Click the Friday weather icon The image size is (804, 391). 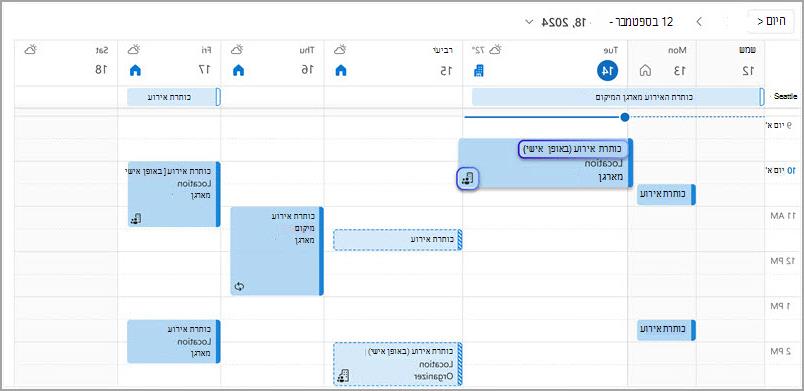(134, 50)
